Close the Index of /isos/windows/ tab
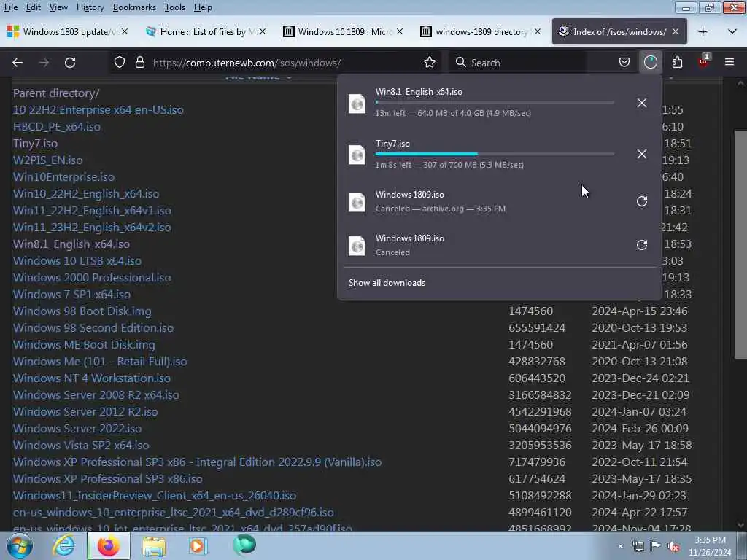Image resolution: width=747 pixels, height=560 pixels. pyautogui.click(x=675, y=31)
